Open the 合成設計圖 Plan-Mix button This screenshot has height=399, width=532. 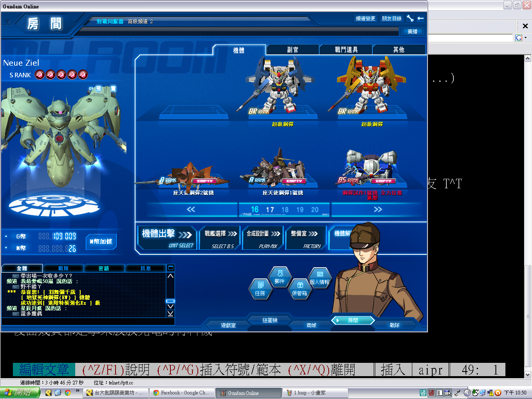(263, 238)
